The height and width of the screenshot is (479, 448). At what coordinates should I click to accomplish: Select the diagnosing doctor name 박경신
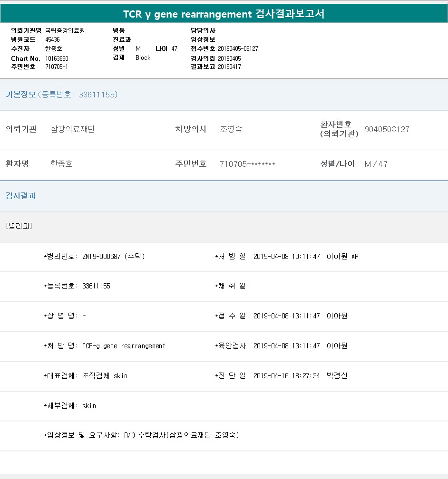(337, 376)
